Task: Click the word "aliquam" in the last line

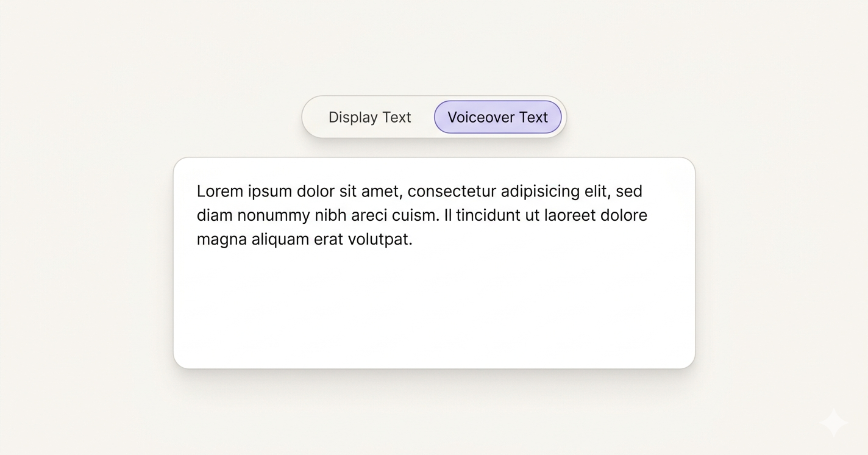Action: coord(280,240)
